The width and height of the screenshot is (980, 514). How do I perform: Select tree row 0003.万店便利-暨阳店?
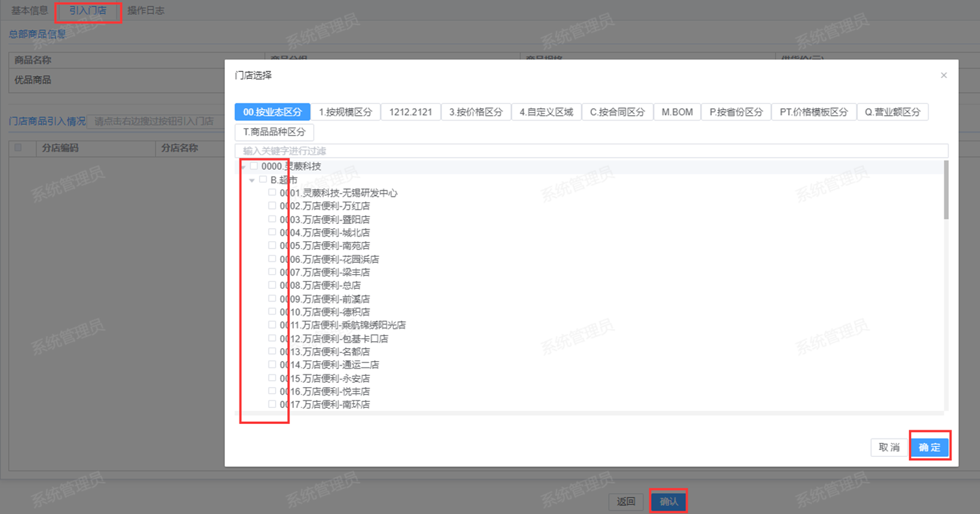tap(325, 219)
